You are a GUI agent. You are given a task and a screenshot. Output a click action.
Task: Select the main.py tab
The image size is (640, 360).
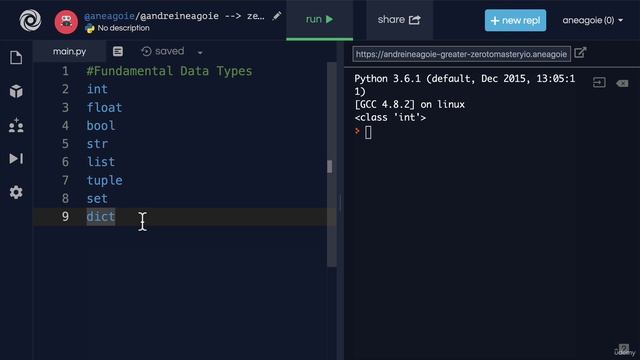(69, 51)
